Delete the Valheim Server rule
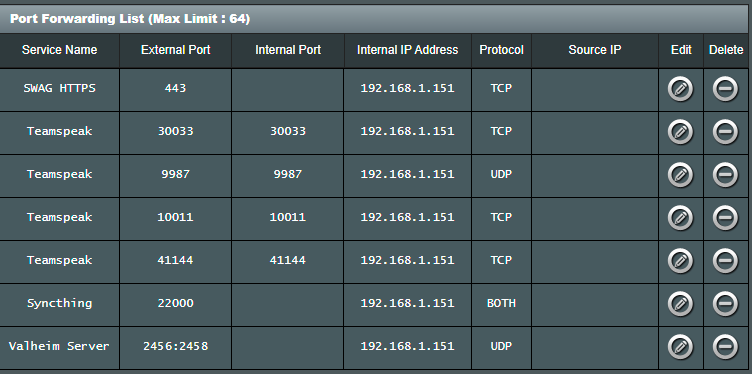 click(x=725, y=347)
